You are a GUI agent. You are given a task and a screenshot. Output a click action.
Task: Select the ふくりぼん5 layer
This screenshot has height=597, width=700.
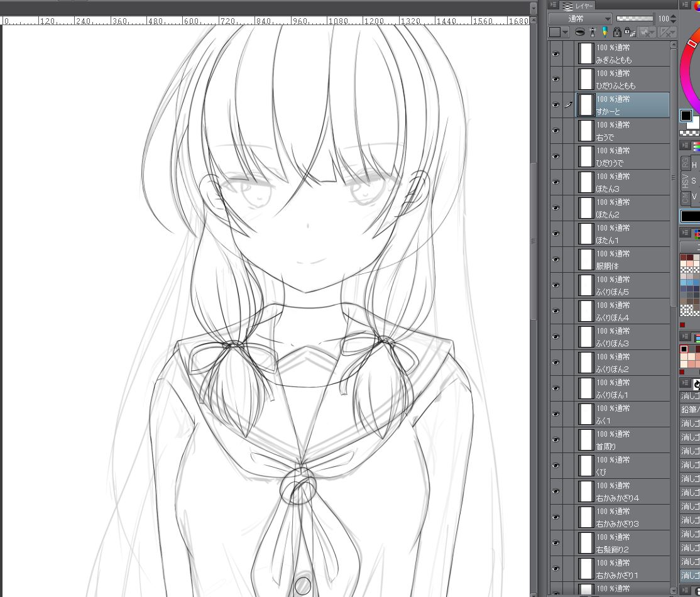click(x=623, y=285)
